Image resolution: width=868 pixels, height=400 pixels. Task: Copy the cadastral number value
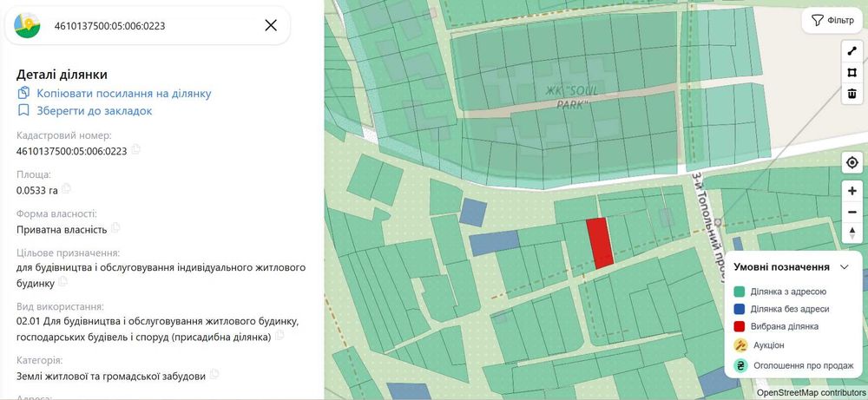click(x=135, y=149)
